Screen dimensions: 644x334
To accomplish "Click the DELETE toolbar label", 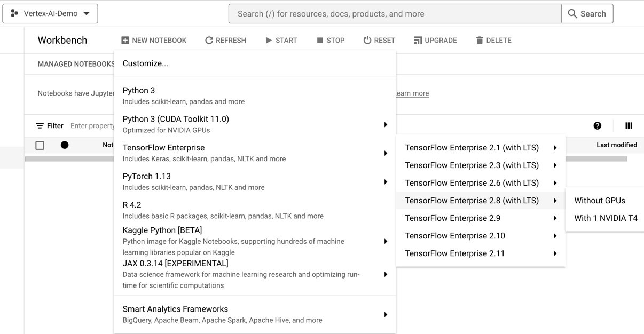I will 499,41.
